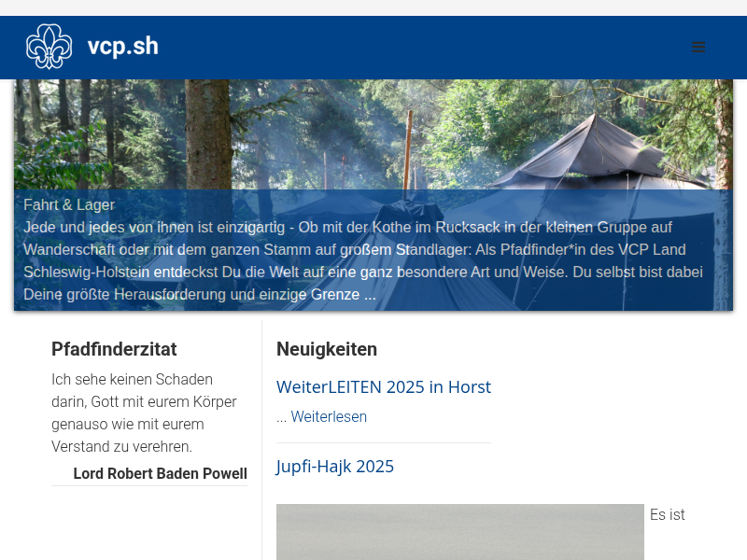Click the 'Es ist' article teaser text

pyautogui.click(x=667, y=515)
